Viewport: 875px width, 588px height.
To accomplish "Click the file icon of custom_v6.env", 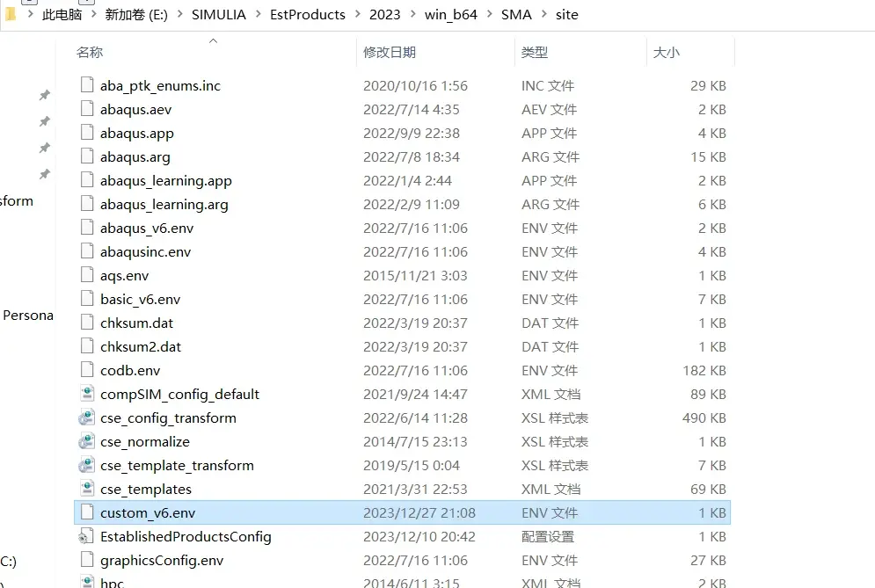I will click(87, 512).
